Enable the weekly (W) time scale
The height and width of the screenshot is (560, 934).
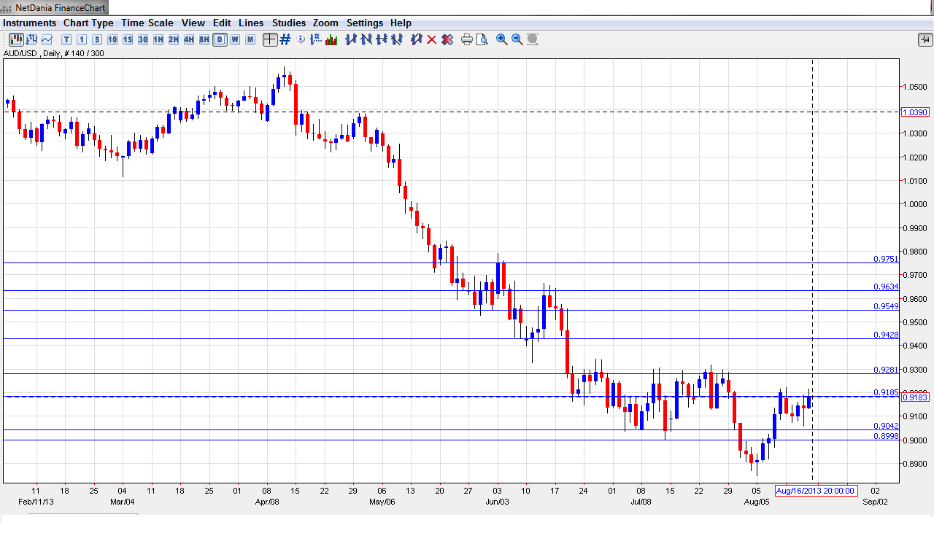[x=235, y=39]
